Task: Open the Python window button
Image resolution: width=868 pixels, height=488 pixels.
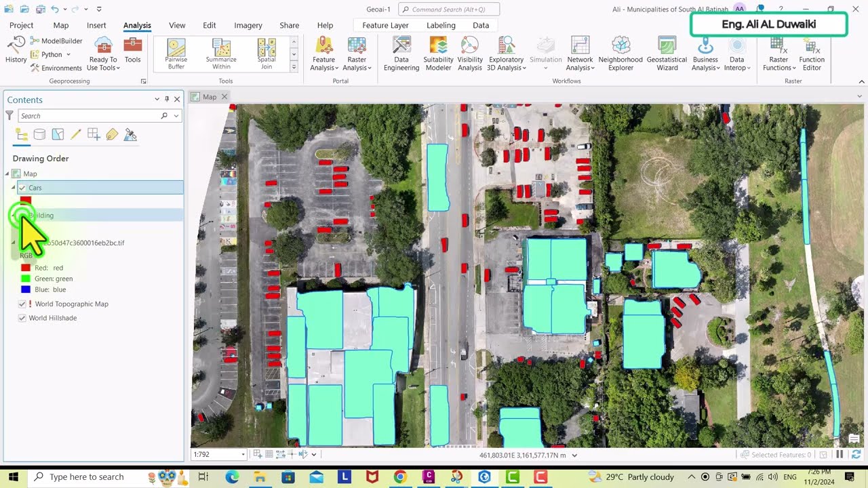Action: pyautogui.click(x=51, y=54)
